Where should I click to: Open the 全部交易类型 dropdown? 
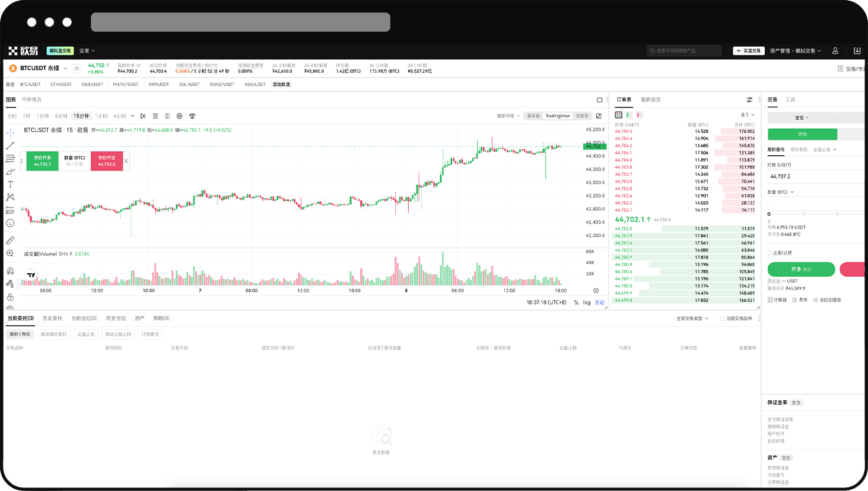tap(692, 319)
